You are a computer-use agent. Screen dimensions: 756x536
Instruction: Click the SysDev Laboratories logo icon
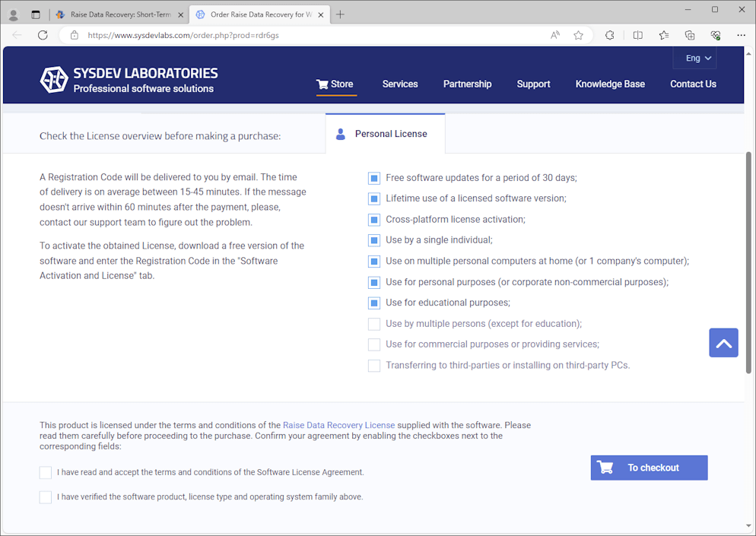coord(53,79)
